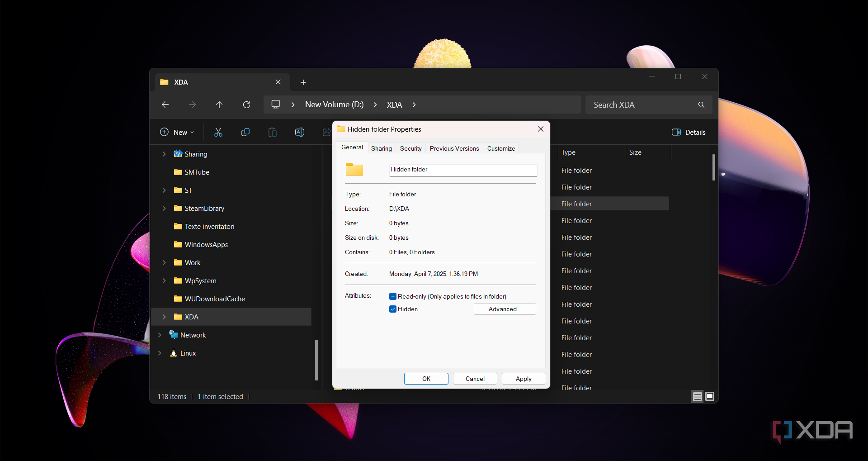Close the XDA tab
This screenshot has width=868, height=461.
(278, 82)
